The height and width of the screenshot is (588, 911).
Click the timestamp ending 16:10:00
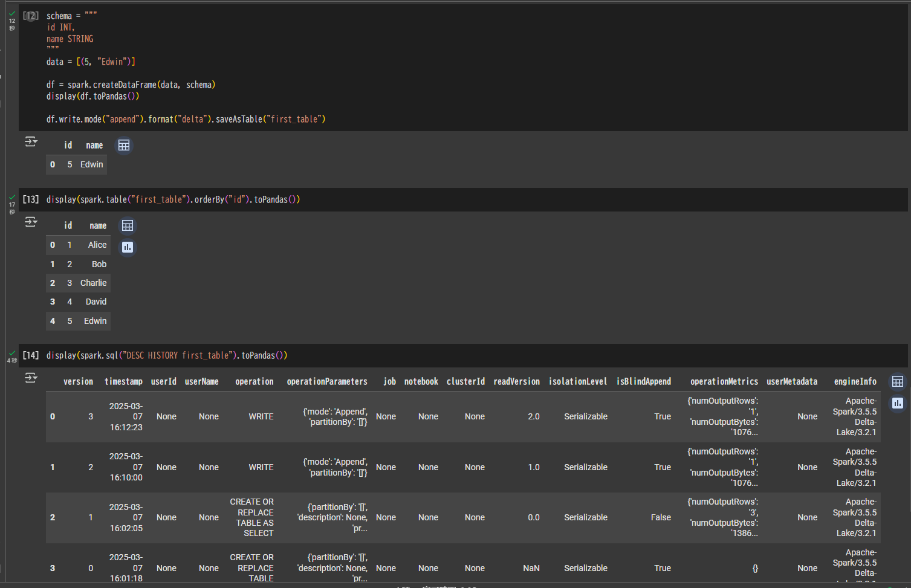click(x=126, y=467)
